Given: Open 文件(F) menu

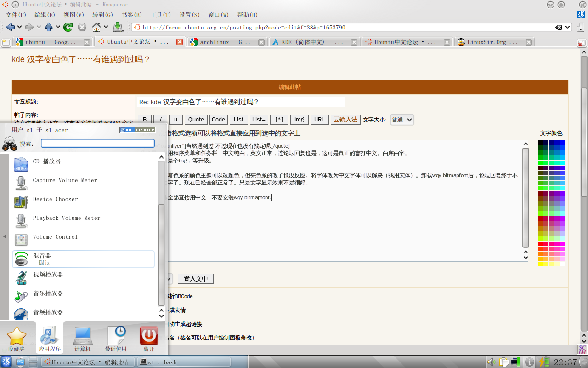Looking at the screenshot, I should click(16, 15).
